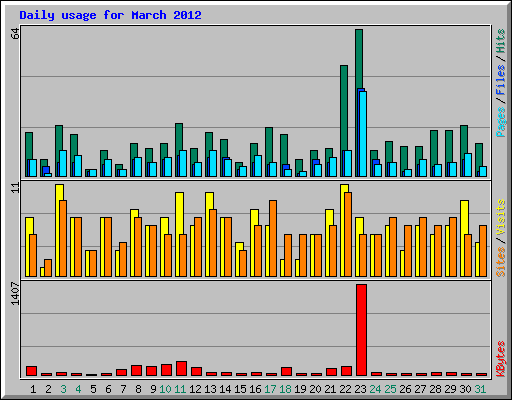Click the orange Visits bar for day 2
This screenshot has height=400, width=512.
pos(48,268)
